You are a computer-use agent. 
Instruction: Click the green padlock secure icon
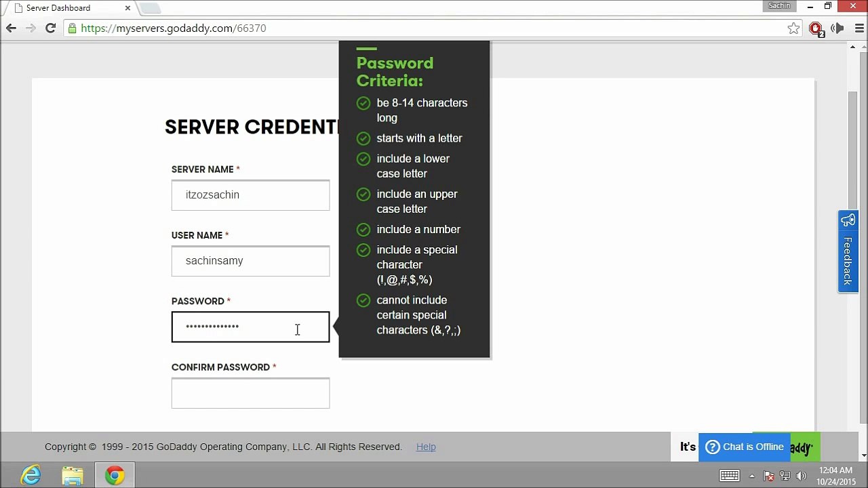(x=72, y=28)
